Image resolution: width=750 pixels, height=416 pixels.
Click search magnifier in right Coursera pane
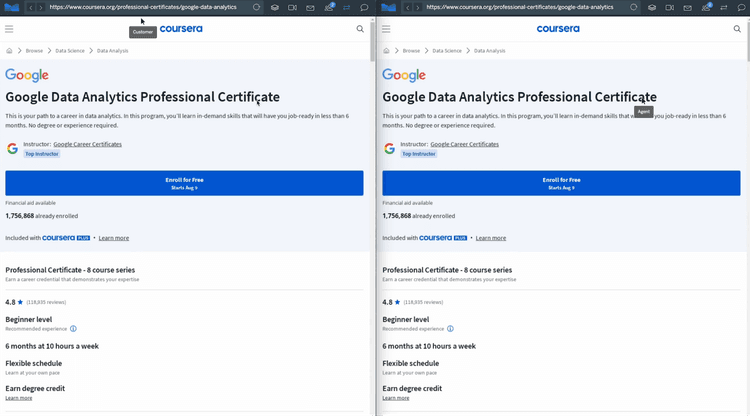(737, 29)
